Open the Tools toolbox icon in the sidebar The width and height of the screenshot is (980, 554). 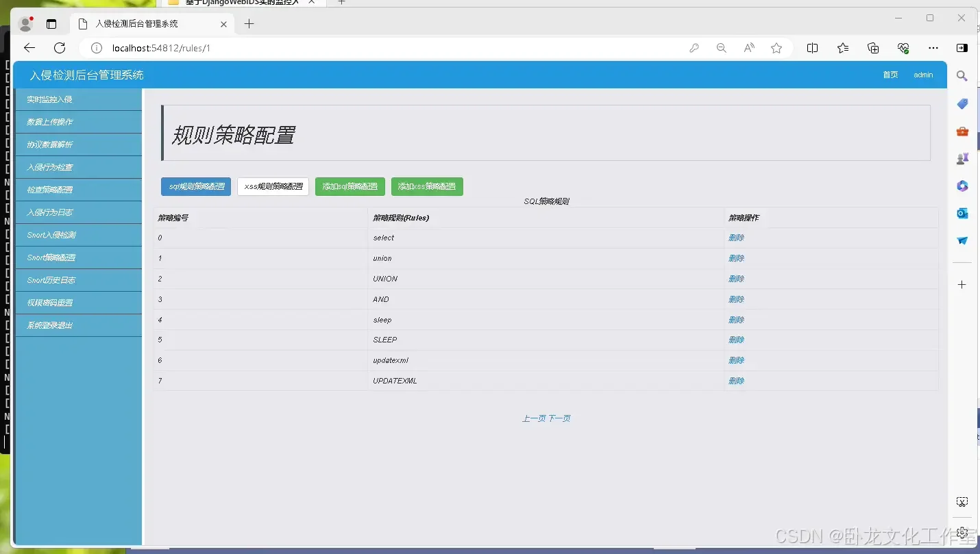[962, 131]
